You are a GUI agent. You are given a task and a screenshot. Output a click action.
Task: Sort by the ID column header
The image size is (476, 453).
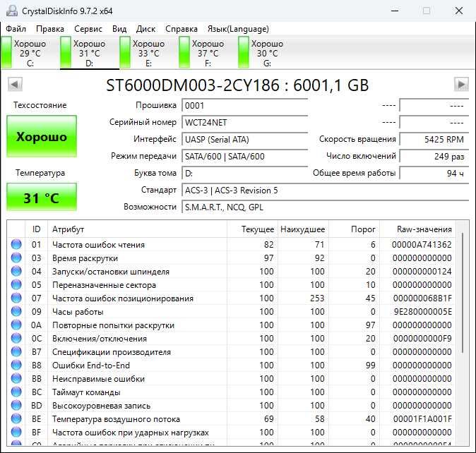coord(36,229)
